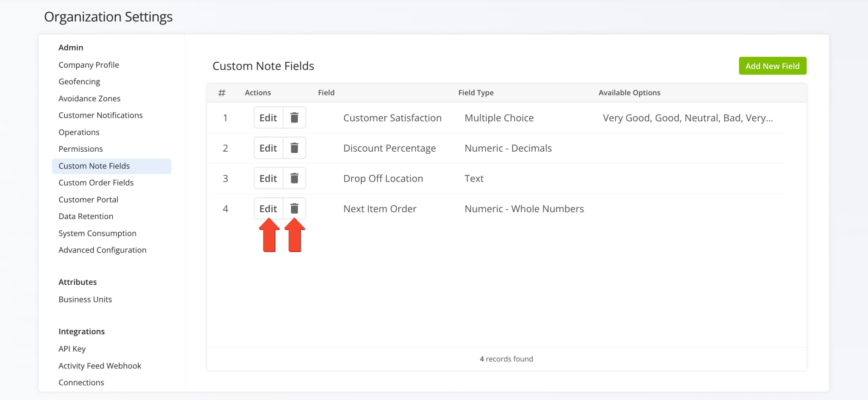Open Company Profile settings

[89, 65]
